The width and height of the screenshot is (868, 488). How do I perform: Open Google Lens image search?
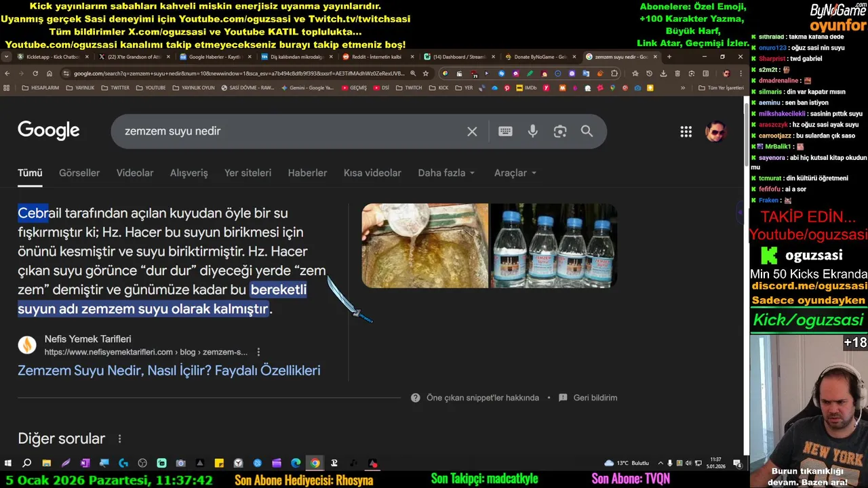tap(559, 131)
